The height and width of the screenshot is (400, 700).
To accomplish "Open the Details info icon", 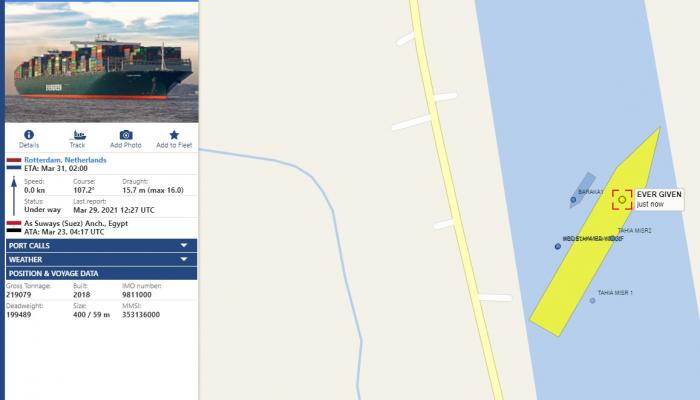I will click(29, 135).
